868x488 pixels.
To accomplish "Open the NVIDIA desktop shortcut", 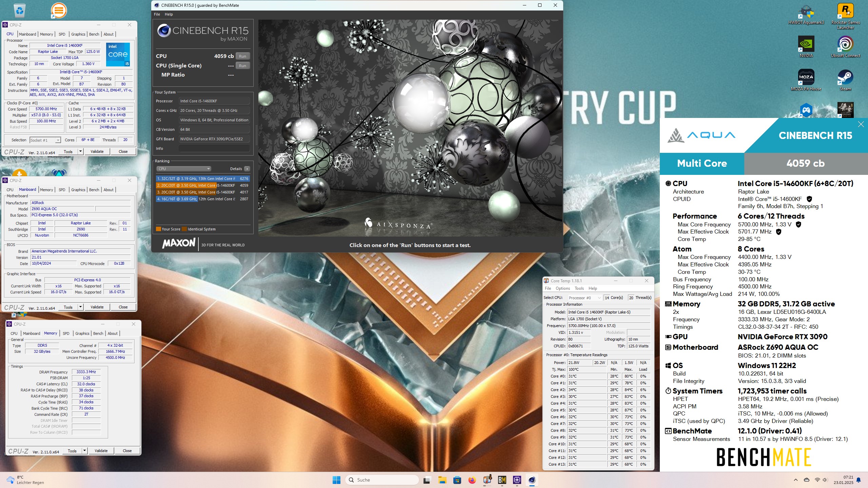I will (806, 47).
